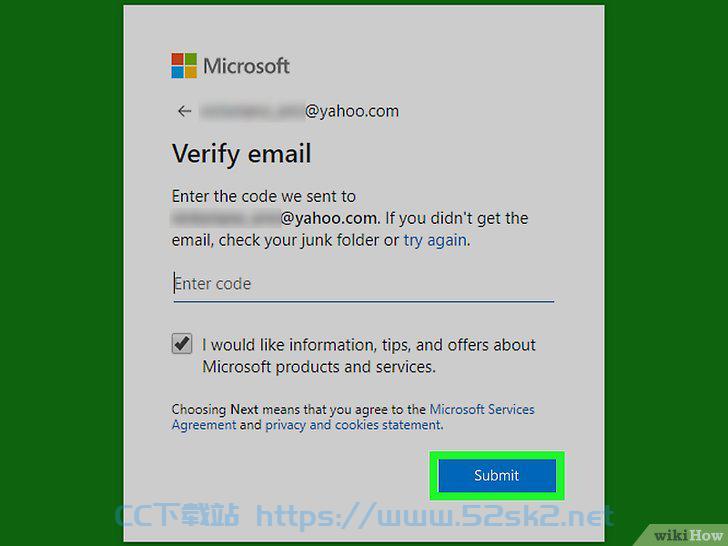Uncheck the Microsoft offers checkbox
This screenshot has width=728, height=546.
pos(182,344)
